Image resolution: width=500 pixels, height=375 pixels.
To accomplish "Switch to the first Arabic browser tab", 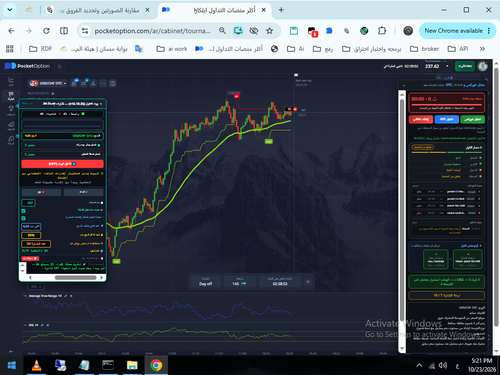I will click(x=98, y=10).
